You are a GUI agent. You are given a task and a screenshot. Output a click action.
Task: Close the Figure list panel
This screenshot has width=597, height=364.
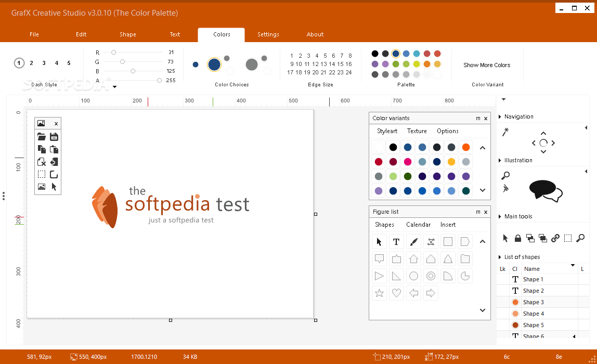[486, 212]
